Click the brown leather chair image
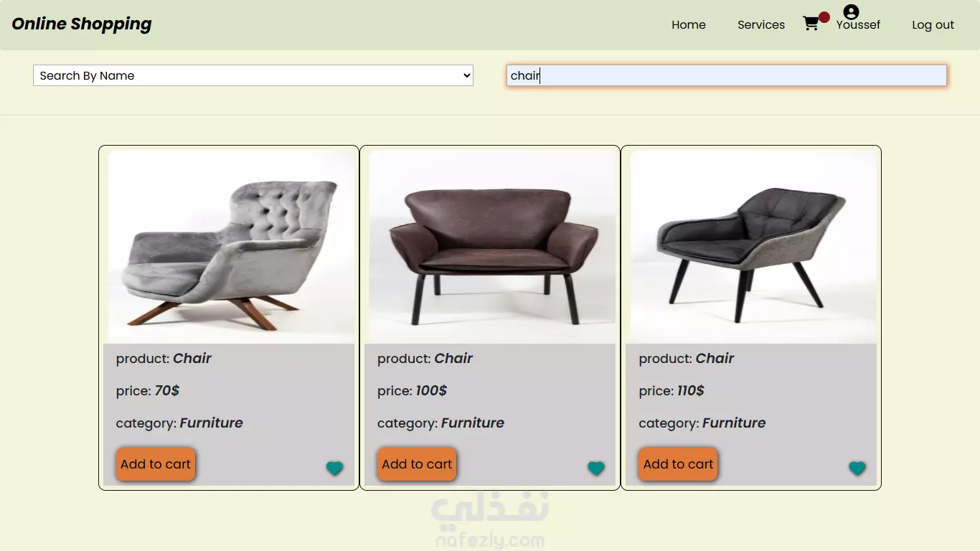 pos(492,246)
